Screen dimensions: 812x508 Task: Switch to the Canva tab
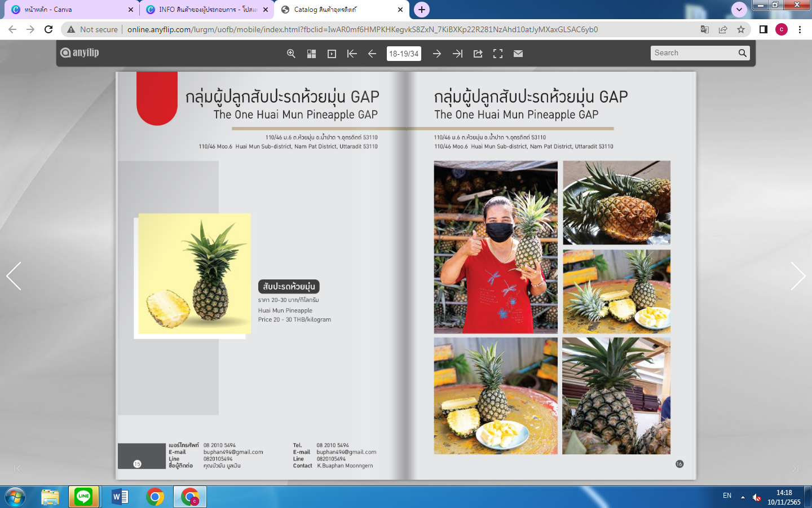click(x=68, y=10)
